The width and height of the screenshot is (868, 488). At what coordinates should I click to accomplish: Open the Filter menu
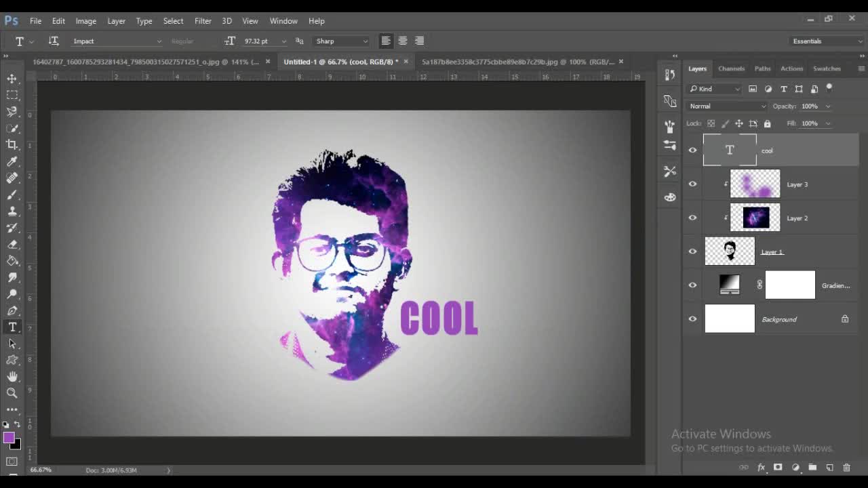[203, 21]
